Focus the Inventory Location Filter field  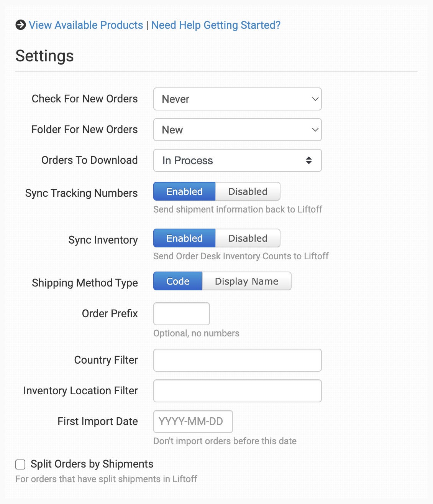pyautogui.click(x=237, y=391)
